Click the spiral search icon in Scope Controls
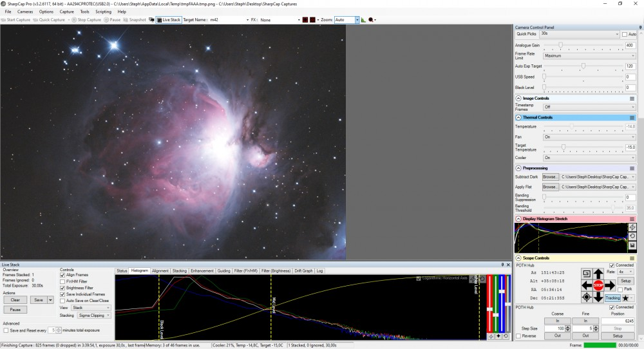The image size is (644, 349). pyautogui.click(x=587, y=274)
